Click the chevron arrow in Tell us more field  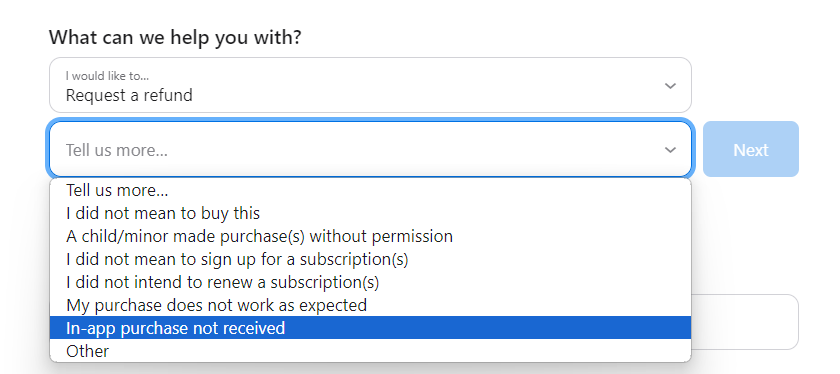(670, 150)
